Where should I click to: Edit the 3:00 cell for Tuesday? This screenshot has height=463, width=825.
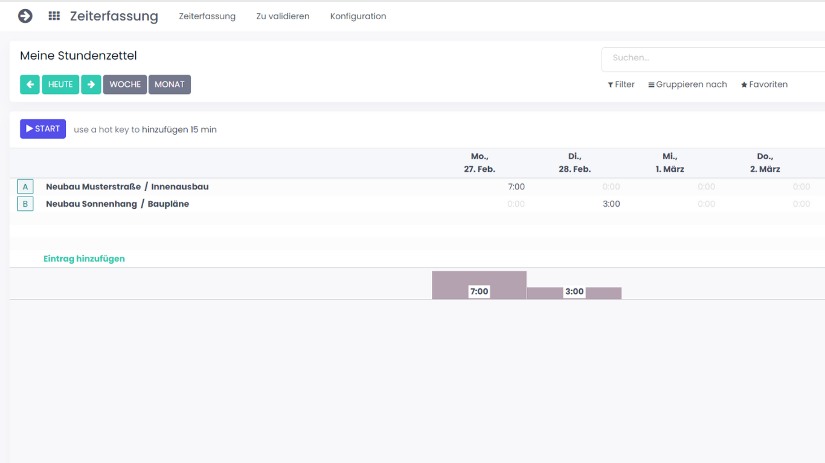(x=610, y=204)
